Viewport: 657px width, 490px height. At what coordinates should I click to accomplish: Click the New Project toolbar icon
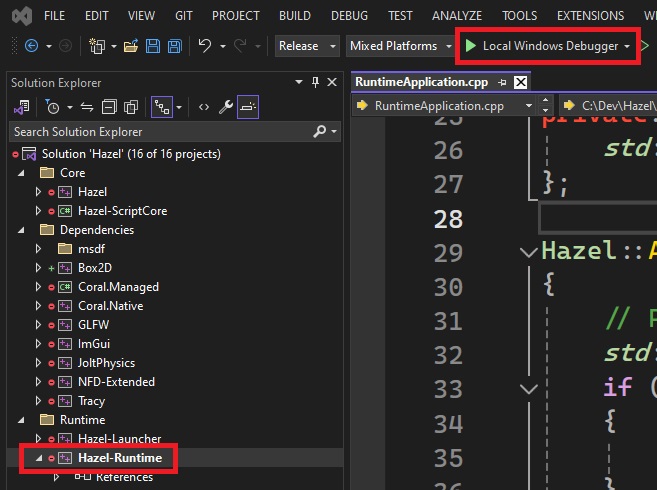point(97,46)
